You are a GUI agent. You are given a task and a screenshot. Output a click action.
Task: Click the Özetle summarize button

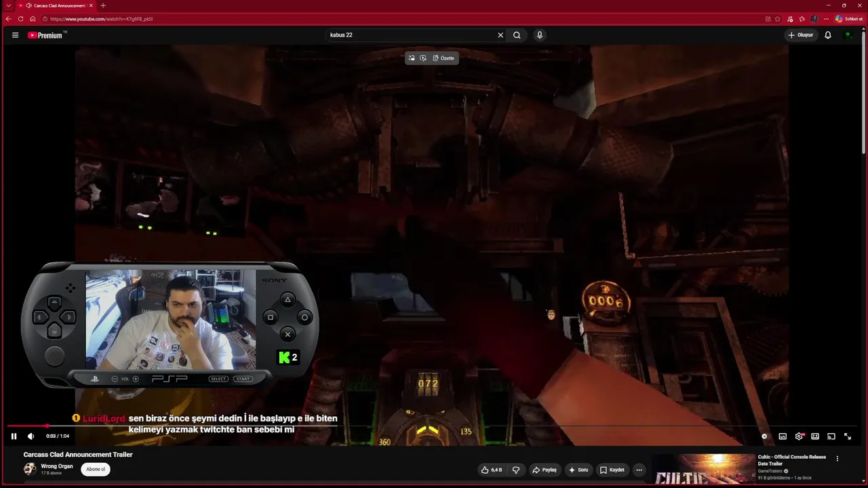pyautogui.click(x=443, y=58)
